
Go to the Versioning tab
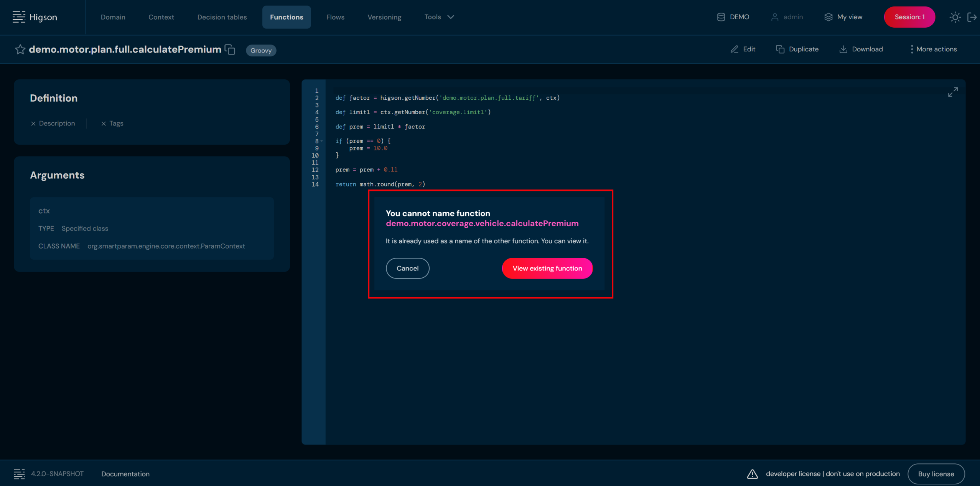click(x=384, y=17)
